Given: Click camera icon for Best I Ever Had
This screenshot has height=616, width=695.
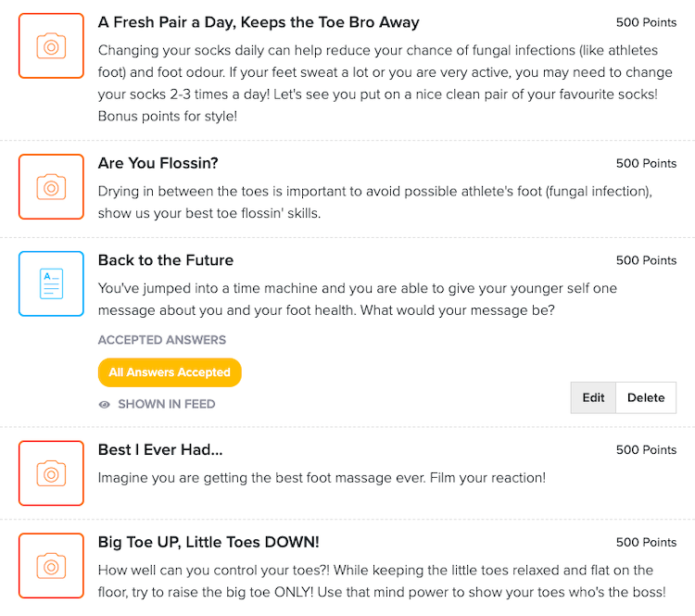Looking at the screenshot, I should click(x=51, y=473).
